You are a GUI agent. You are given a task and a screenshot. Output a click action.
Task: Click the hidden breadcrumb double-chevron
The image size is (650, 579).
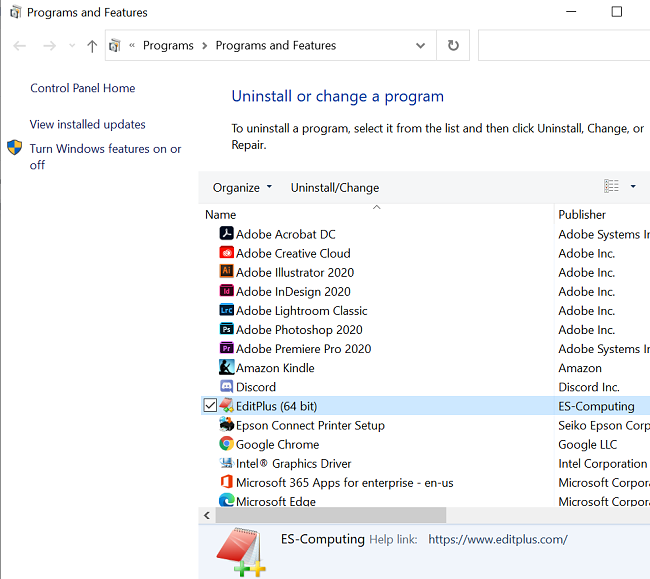tap(132, 45)
